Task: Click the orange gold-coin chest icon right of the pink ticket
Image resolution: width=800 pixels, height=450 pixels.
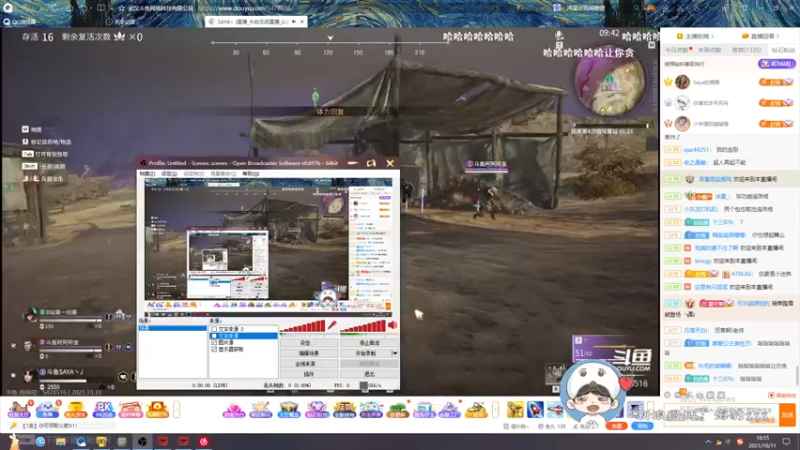Action: click(158, 409)
